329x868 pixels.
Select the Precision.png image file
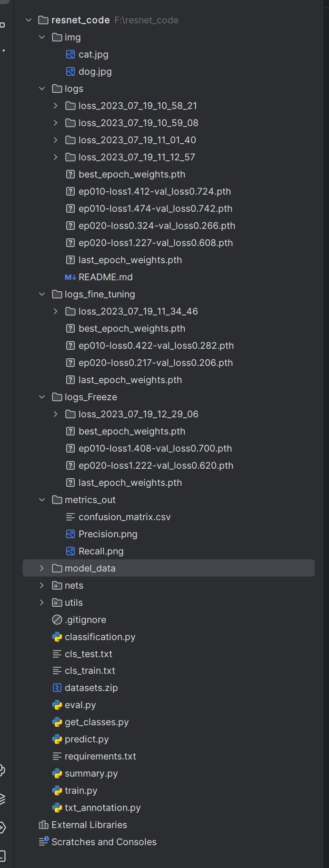(108, 534)
